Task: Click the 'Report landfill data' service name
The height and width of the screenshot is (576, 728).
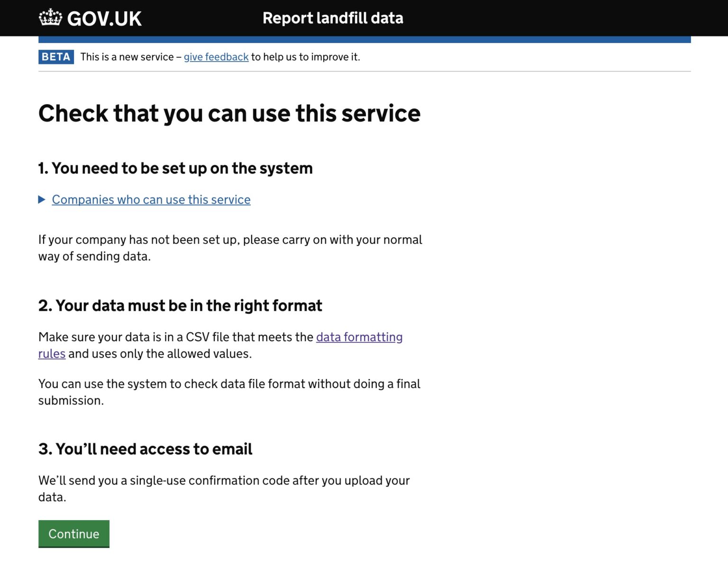Action: [333, 18]
